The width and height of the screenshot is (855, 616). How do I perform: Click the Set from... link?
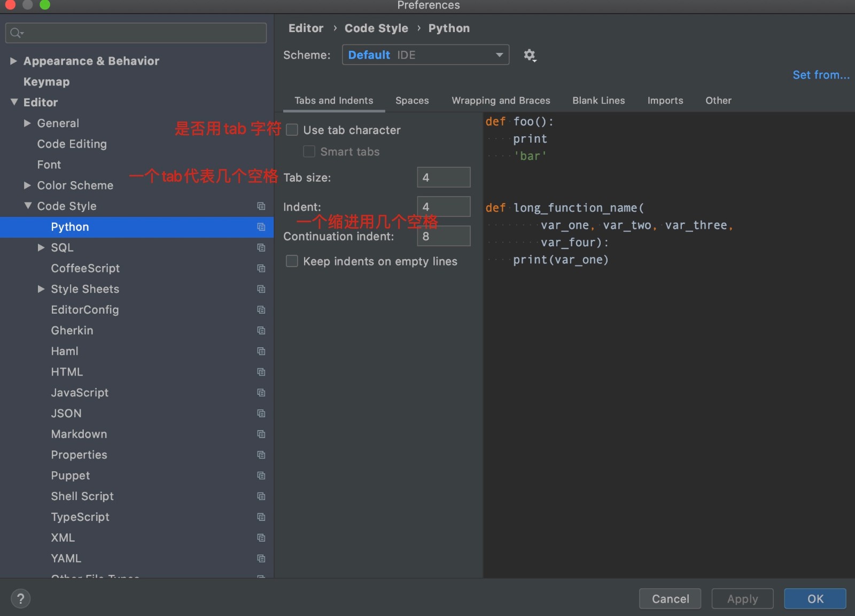pyautogui.click(x=821, y=75)
